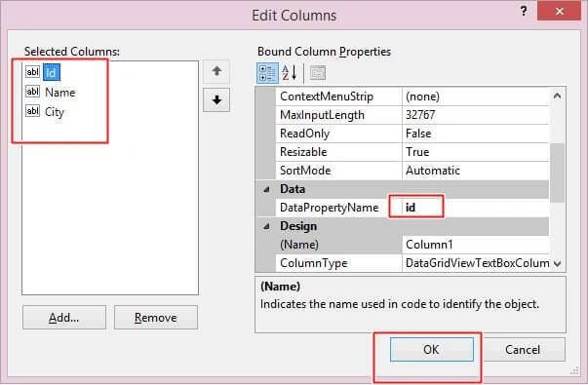Image resolution: width=588 pixels, height=385 pixels.
Task: Open the ColumnType DataGridViewTextBoxColumn value
Action: [476, 263]
